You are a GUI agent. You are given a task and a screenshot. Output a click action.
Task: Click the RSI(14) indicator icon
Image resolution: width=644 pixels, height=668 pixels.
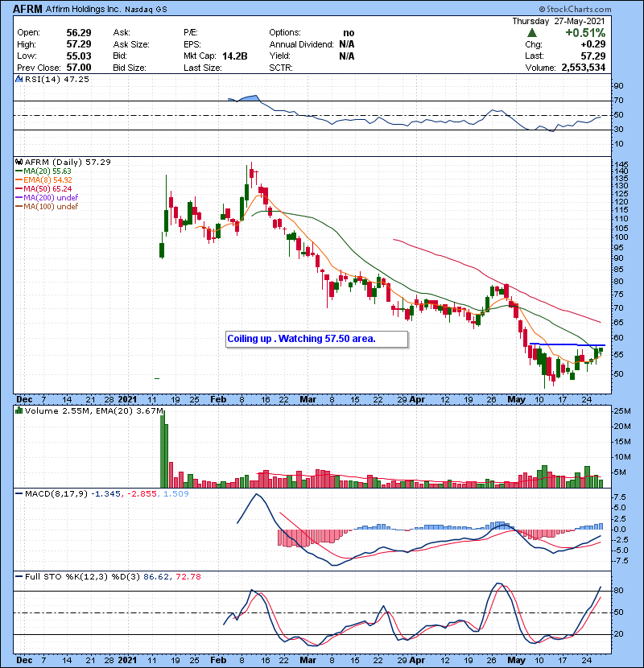[19, 79]
